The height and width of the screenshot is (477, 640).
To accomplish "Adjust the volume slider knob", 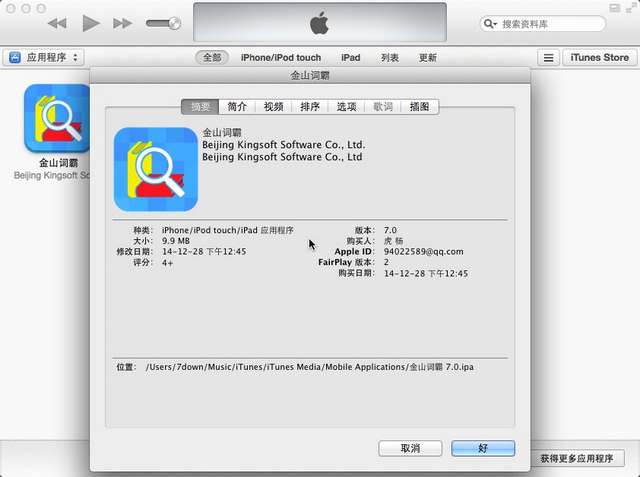I will click(x=174, y=23).
